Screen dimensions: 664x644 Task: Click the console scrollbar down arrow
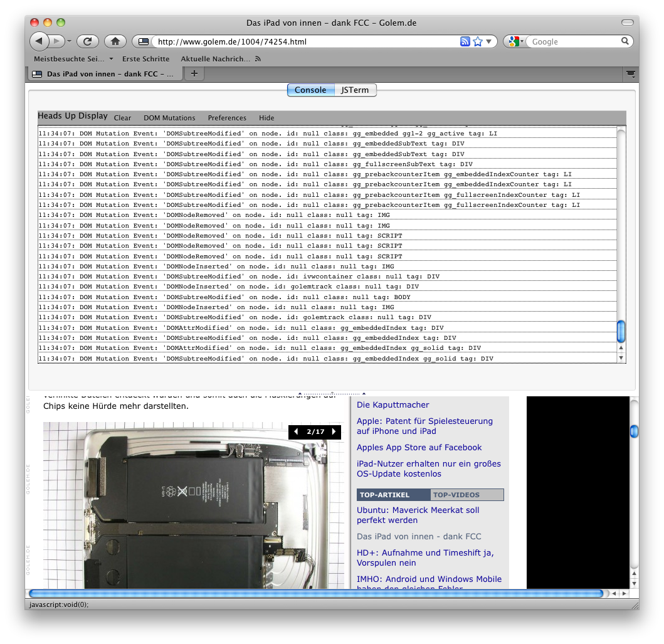tap(621, 358)
